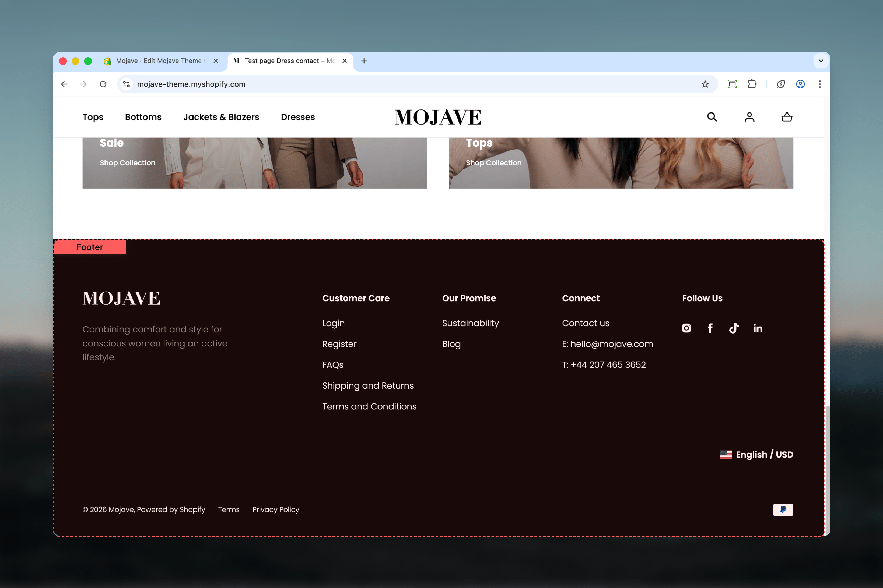Open the Extensions puzzle icon
The image size is (883, 588).
click(x=752, y=84)
